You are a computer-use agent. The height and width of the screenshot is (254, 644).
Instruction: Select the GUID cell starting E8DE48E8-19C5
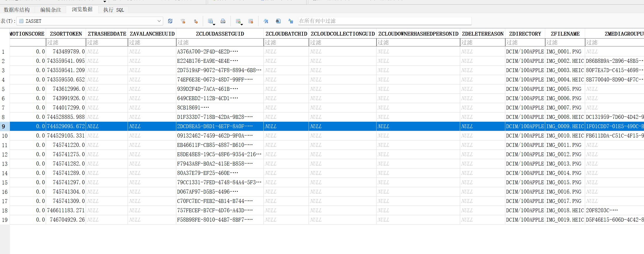[x=220, y=154]
